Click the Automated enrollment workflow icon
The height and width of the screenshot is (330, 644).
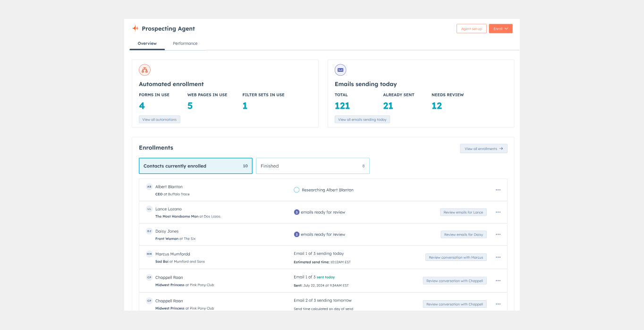(x=144, y=69)
